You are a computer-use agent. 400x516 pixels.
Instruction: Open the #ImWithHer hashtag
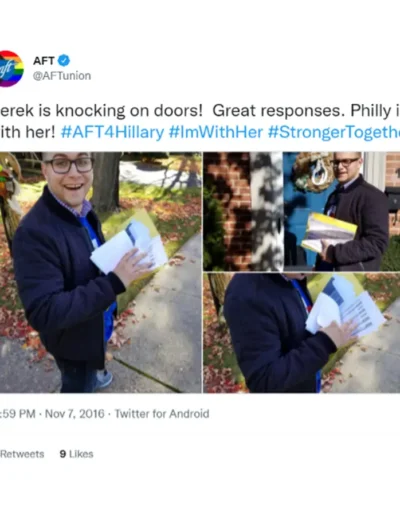[216, 132]
